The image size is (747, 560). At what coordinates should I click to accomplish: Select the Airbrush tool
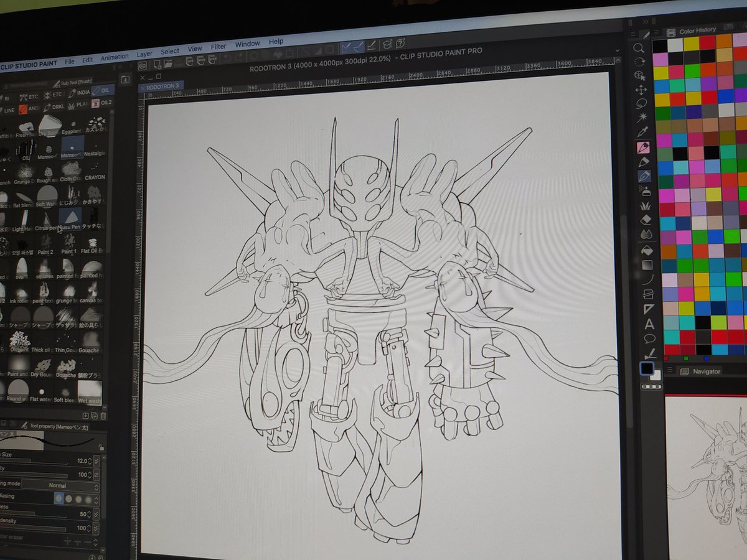point(645,191)
